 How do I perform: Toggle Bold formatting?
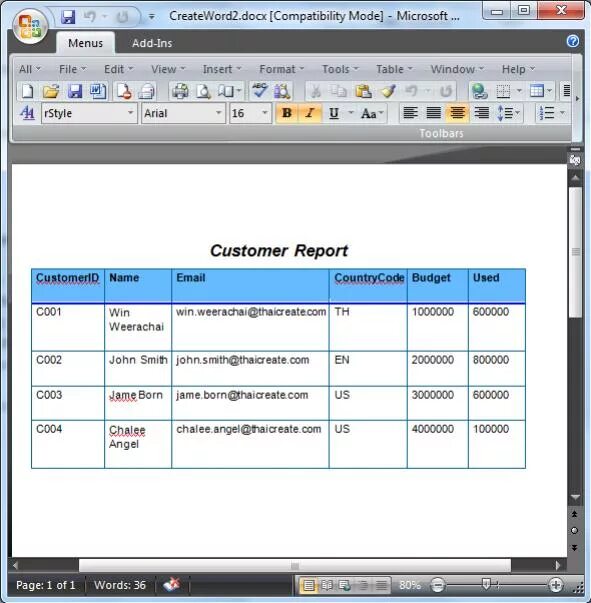[286, 113]
